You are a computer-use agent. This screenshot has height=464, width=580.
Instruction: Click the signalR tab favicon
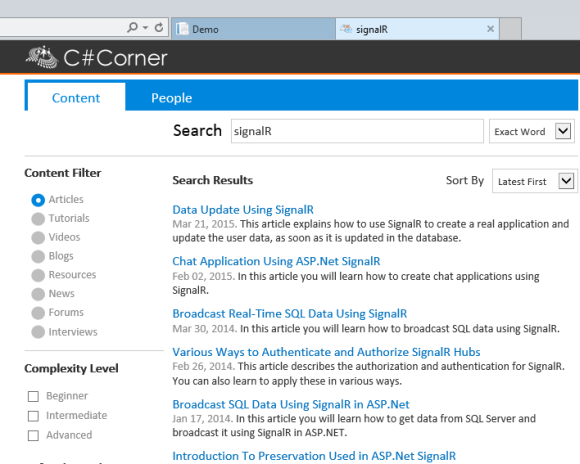coord(346,28)
